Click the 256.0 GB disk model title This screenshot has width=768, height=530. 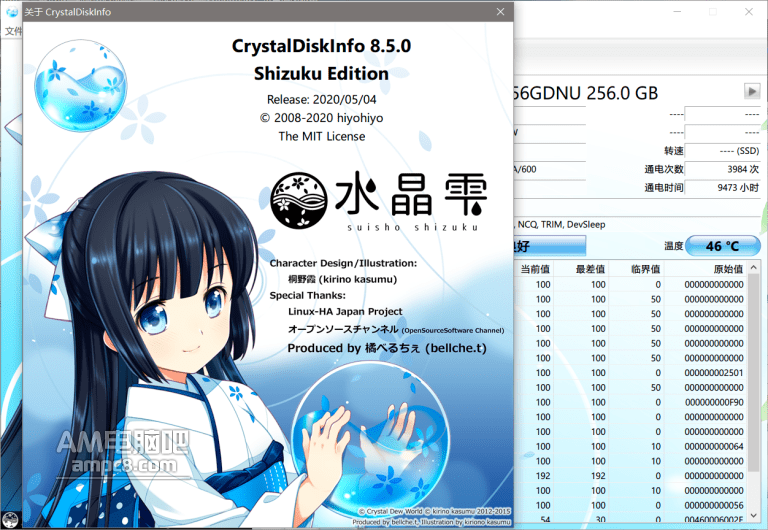(586, 93)
